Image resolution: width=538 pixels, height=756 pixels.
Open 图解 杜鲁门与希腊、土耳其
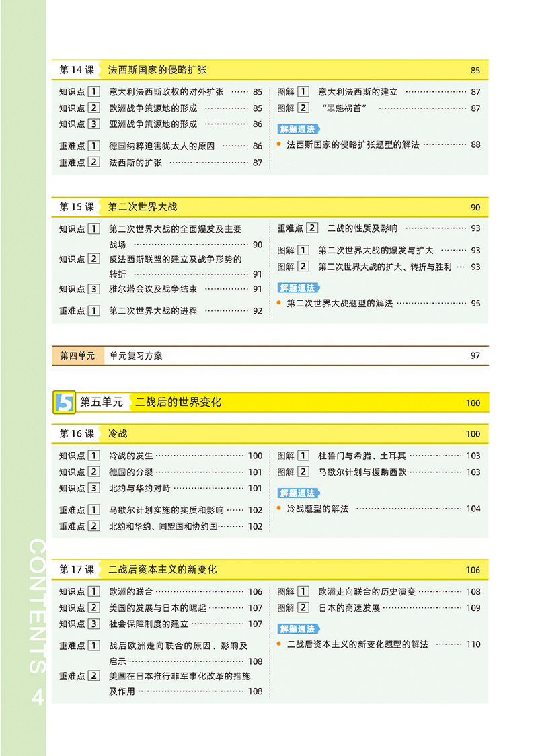(x=362, y=456)
